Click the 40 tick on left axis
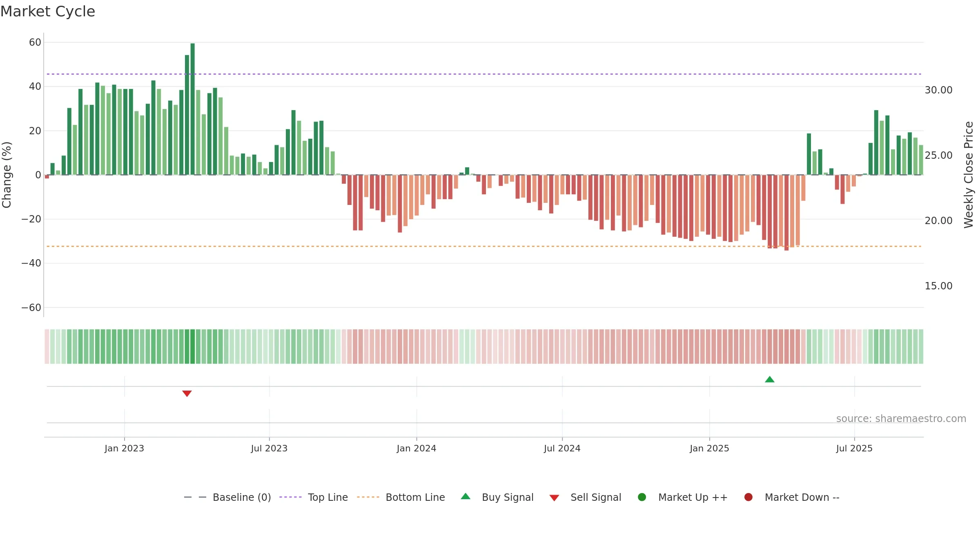The image size is (980, 551). [x=35, y=87]
